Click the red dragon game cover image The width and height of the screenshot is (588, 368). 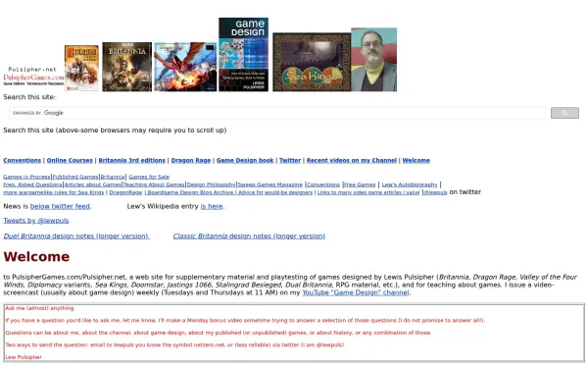point(185,67)
